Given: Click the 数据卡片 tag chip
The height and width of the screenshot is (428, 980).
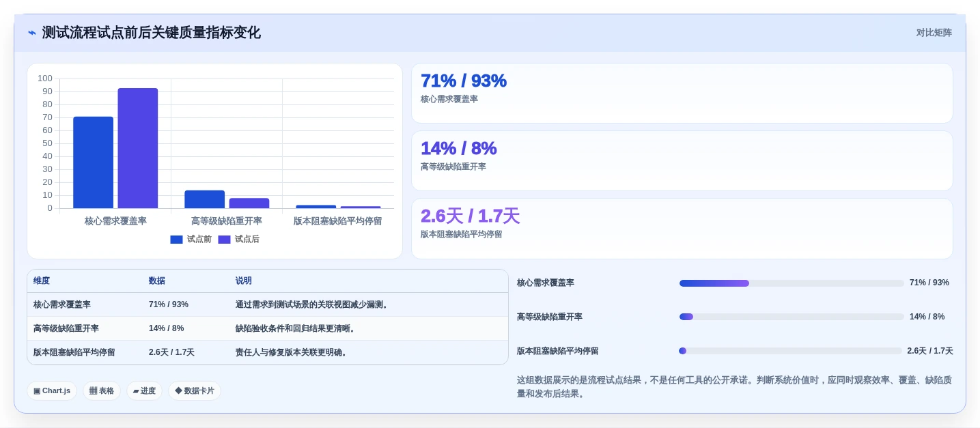Looking at the screenshot, I should tap(195, 391).
